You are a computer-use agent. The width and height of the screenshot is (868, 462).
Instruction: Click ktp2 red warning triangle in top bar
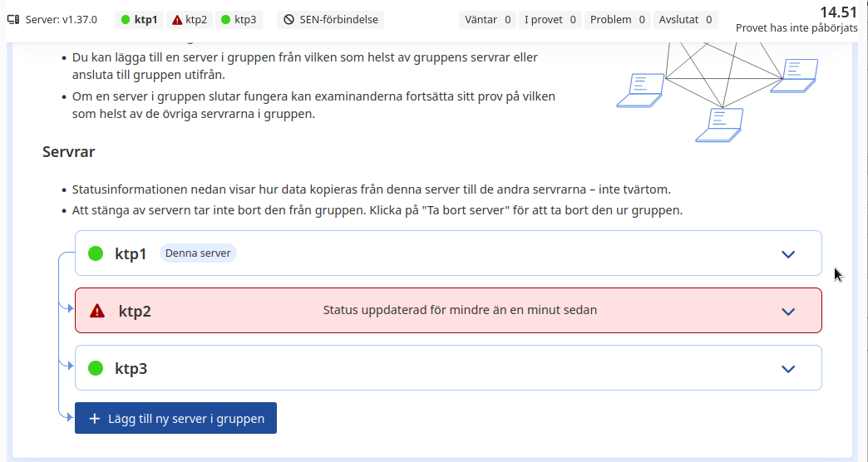[177, 20]
